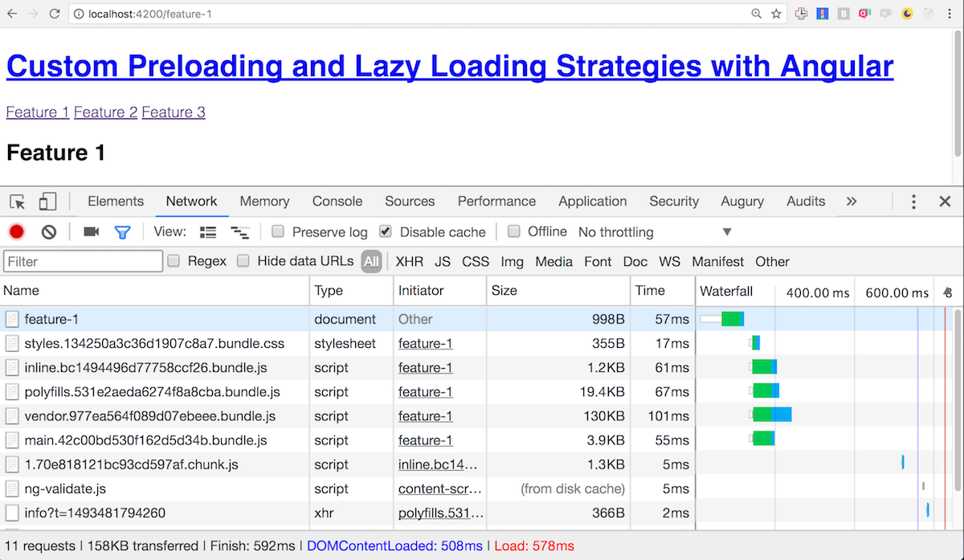Image resolution: width=964 pixels, height=560 pixels.
Task: Click file icon beside ng-validate.js row
Action: click(x=12, y=488)
